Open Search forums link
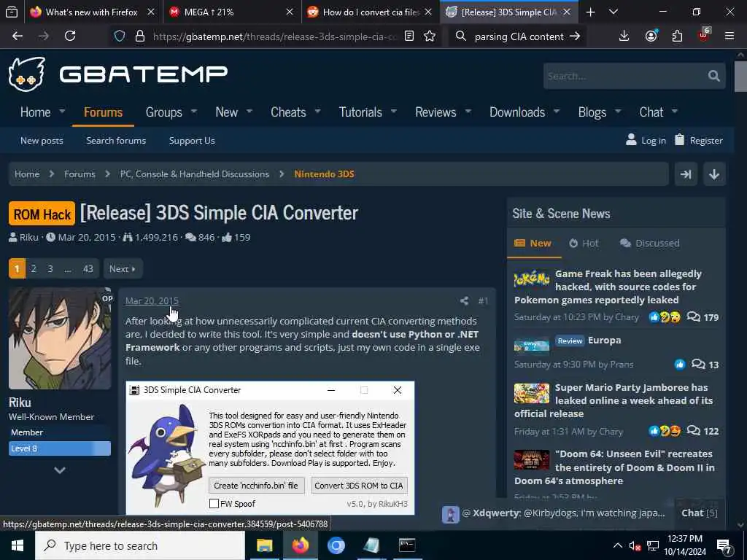The height and width of the screenshot is (560, 747). point(116,141)
